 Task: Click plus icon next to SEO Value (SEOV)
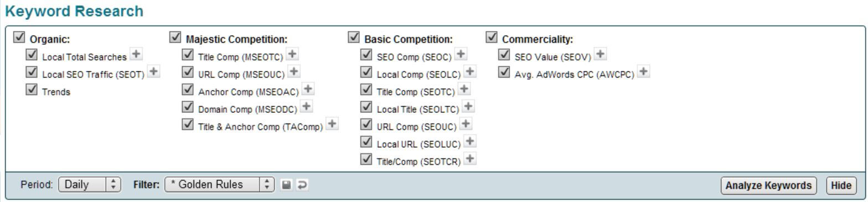tap(600, 54)
